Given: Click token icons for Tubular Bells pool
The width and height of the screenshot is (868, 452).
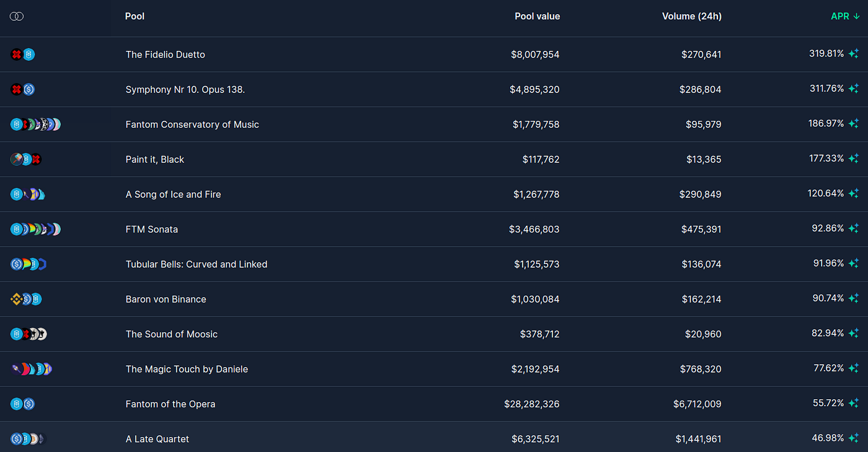Looking at the screenshot, I should click(x=29, y=264).
